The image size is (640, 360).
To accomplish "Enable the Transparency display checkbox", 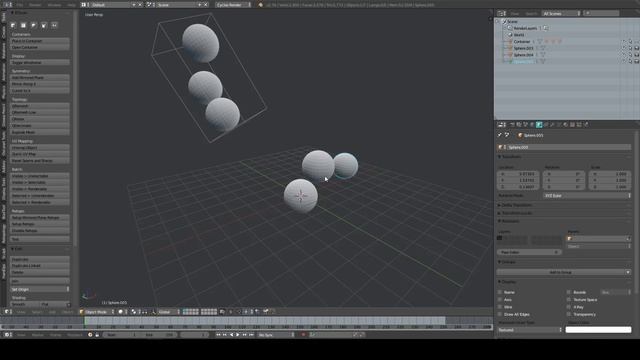I will point(569,314).
